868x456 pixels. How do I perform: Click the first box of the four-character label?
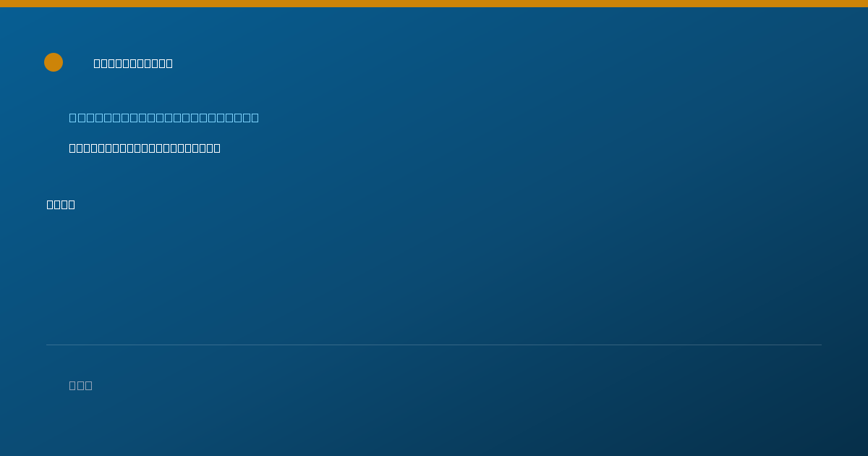[x=50, y=204]
